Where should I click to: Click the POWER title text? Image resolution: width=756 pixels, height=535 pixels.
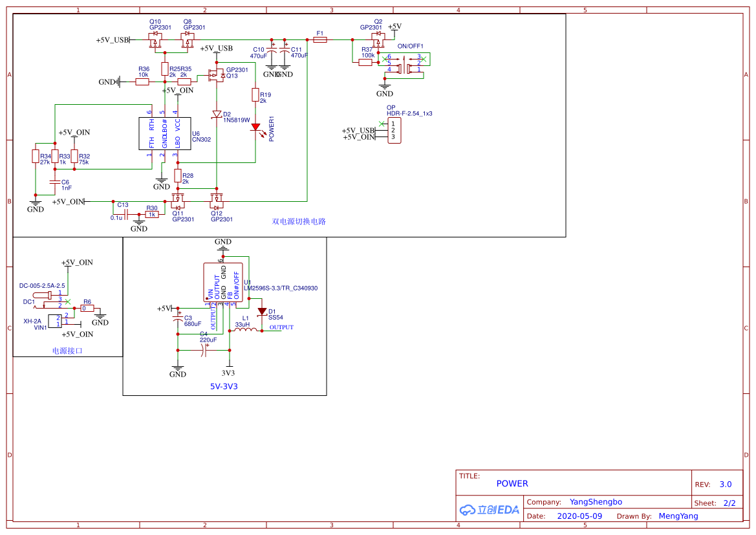pyautogui.click(x=512, y=483)
